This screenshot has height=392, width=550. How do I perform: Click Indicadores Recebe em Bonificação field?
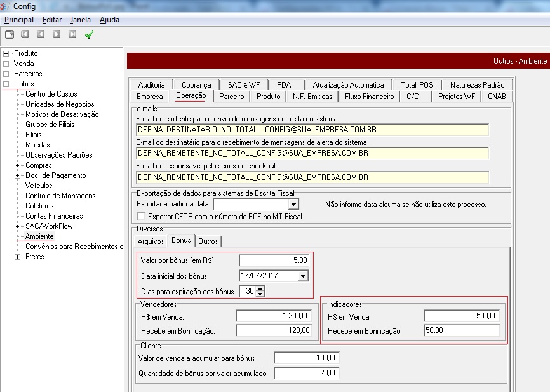point(462,330)
